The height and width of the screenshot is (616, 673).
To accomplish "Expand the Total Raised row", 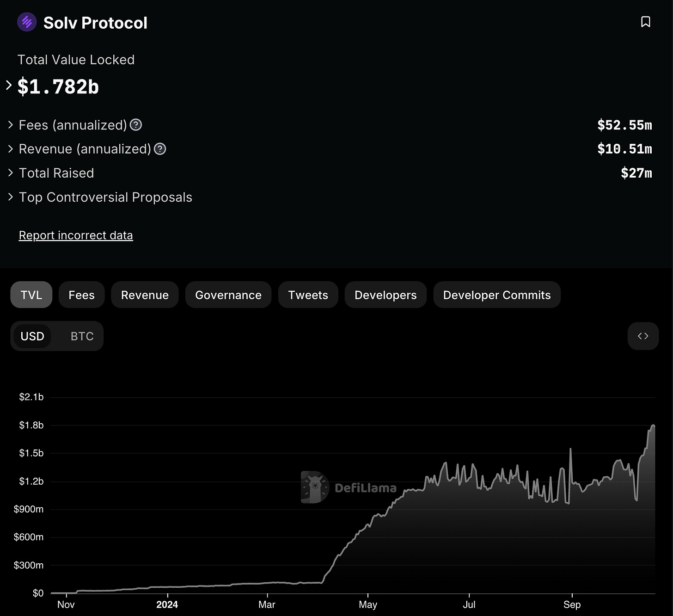I will point(11,173).
